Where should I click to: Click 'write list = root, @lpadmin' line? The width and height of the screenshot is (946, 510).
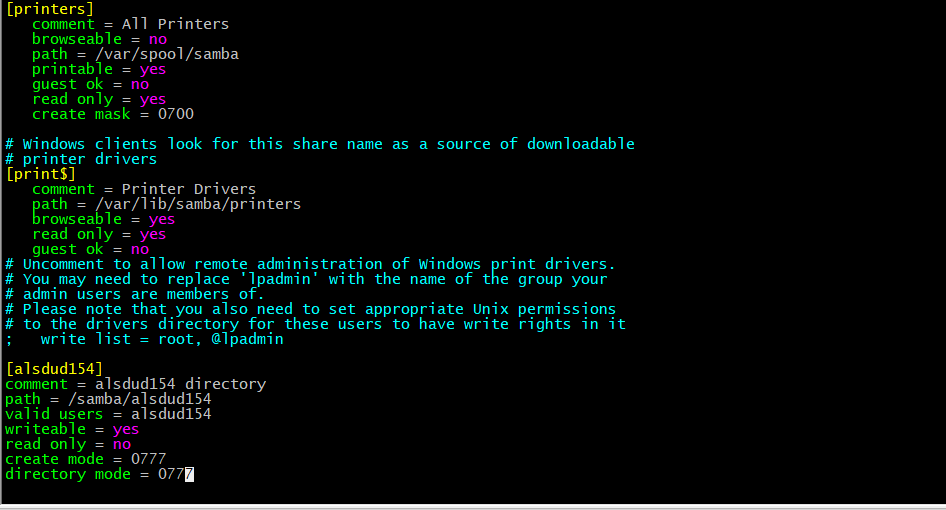coord(144,339)
